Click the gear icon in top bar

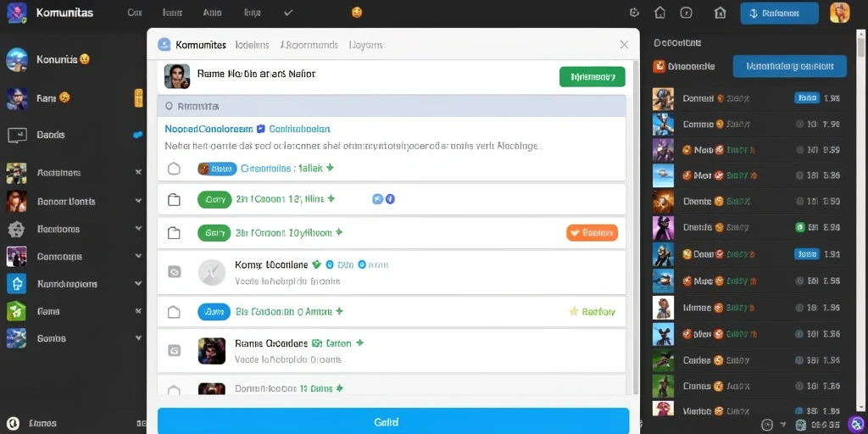click(x=635, y=13)
